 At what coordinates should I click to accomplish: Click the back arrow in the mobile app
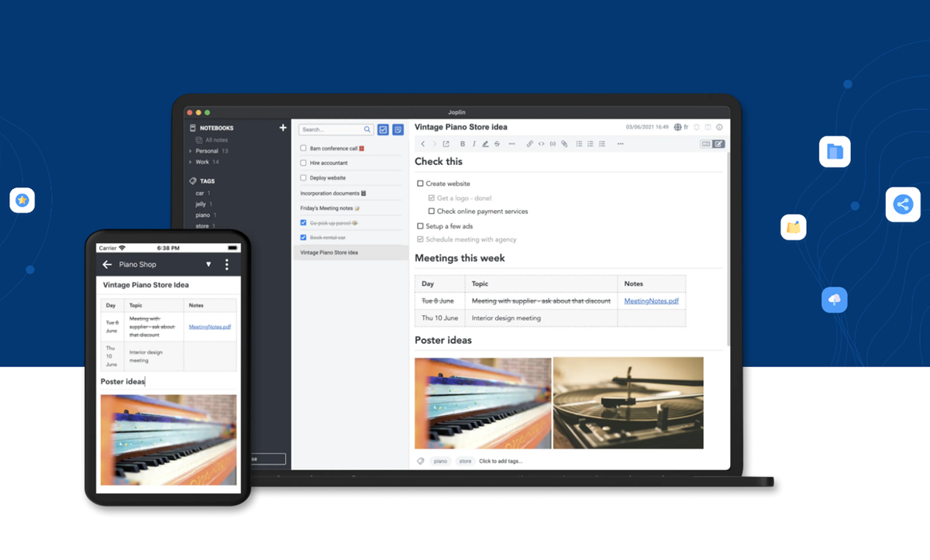[107, 265]
